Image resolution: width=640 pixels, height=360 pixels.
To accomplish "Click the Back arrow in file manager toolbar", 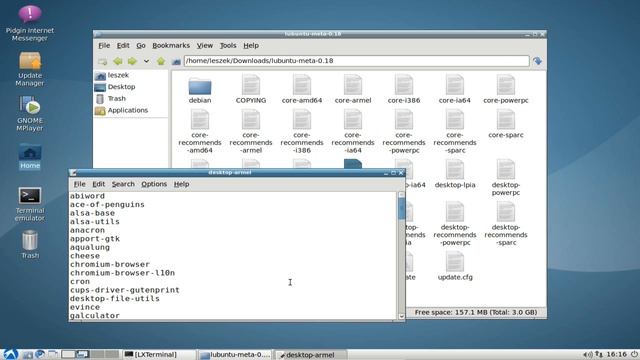I will click(x=118, y=61).
